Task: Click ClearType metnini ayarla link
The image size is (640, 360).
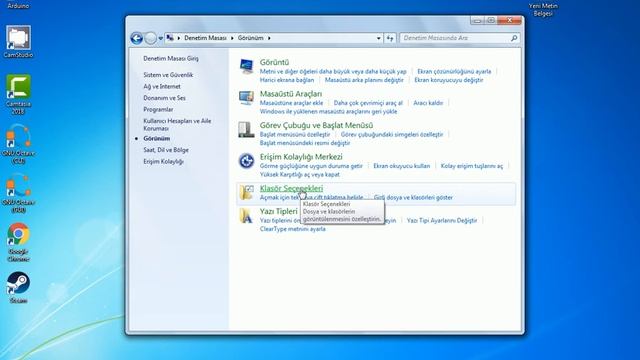Action: click(293, 229)
